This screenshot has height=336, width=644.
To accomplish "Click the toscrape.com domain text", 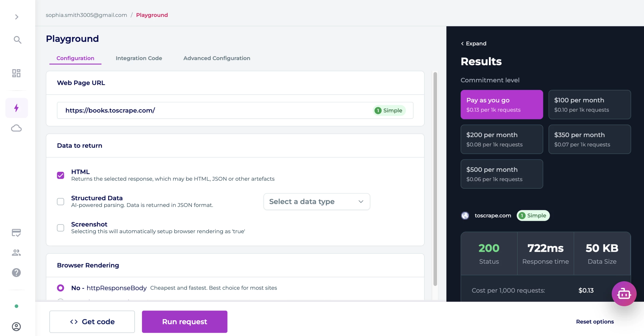I will pos(493,216).
